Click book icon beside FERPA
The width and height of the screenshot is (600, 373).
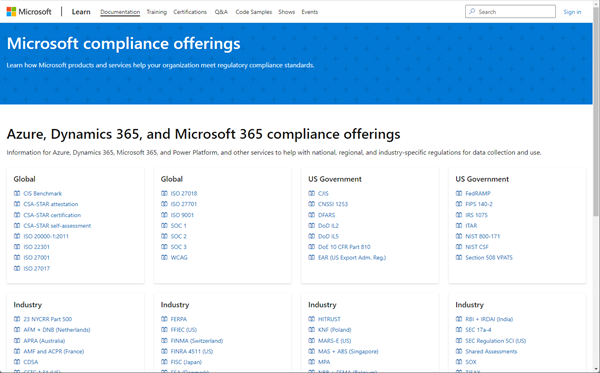coord(164,319)
